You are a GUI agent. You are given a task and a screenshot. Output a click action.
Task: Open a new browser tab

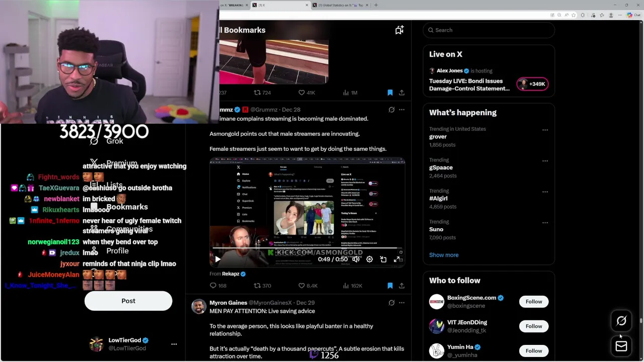[376, 5]
